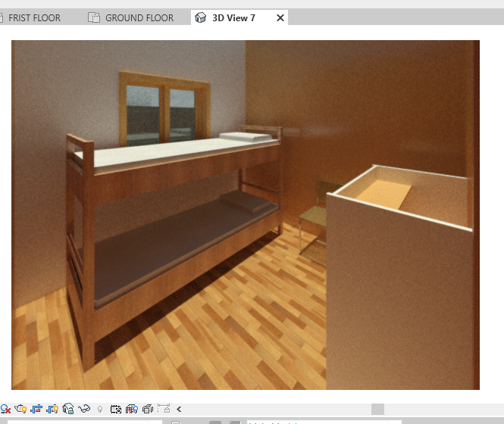The width and height of the screenshot is (504, 424).
Task: Open Temporary Hide/Isolate glasses icon
Action: [x=84, y=409]
